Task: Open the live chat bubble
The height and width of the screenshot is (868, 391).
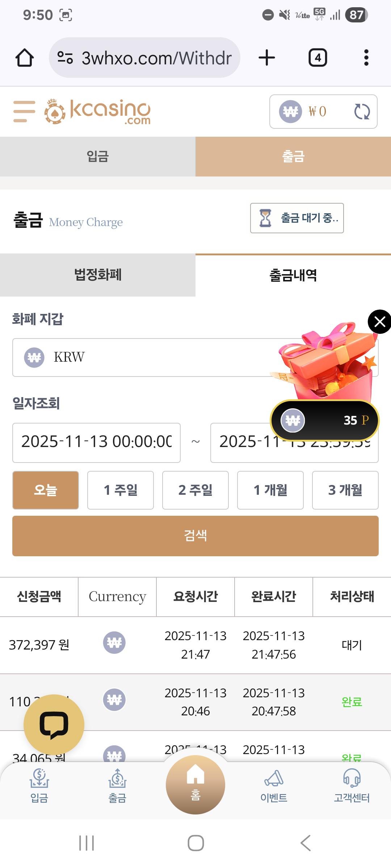Action: tap(54, 725)
